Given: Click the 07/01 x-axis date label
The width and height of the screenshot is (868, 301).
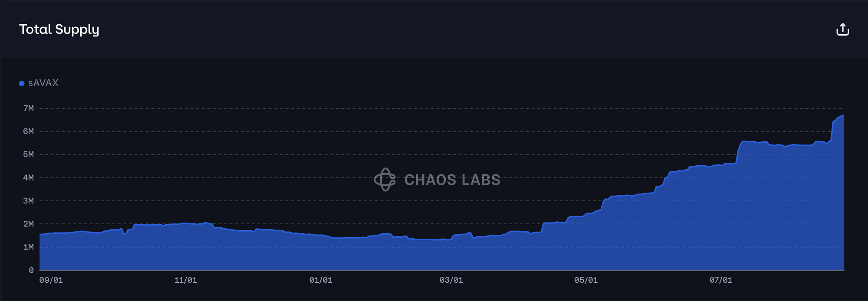Looking at the screenshot, I should tap(721, 280).
